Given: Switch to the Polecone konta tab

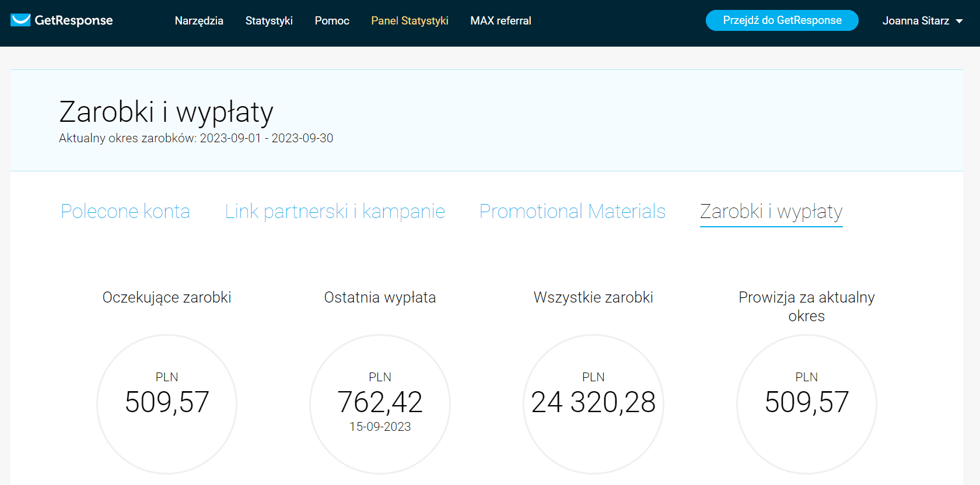Looking at the screenshot, I should (x=125, y=211).
